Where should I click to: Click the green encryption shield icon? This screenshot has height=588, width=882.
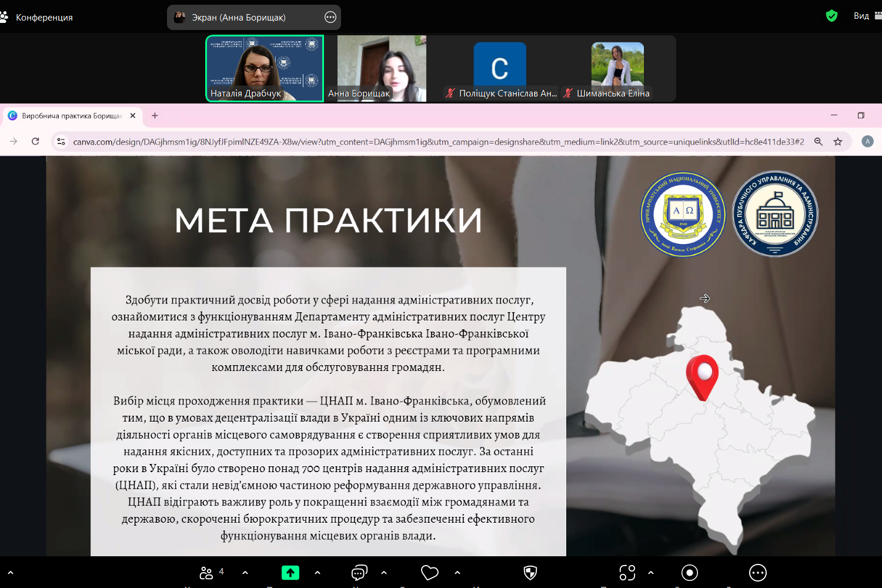click(831, 16)
